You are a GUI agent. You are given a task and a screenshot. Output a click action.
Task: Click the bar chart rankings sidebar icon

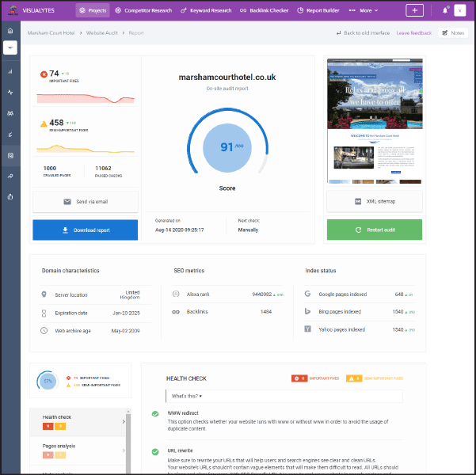point(10,71)
